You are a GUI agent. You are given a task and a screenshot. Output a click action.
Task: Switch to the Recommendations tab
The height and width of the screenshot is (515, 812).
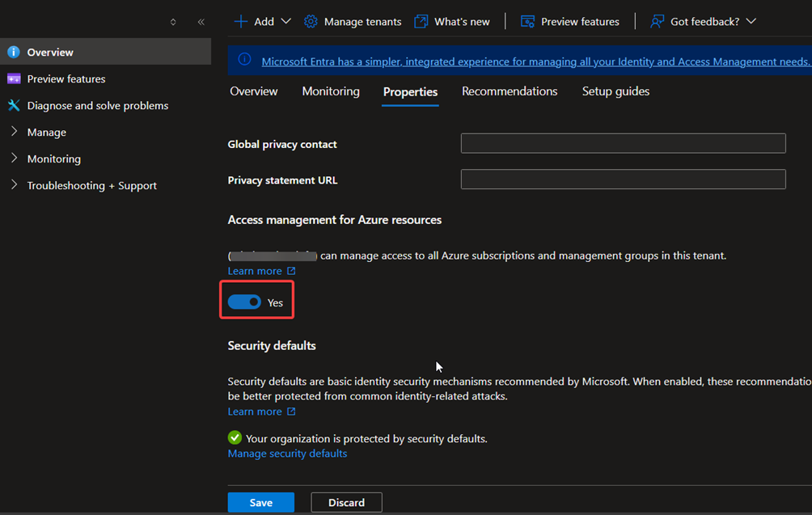(x=510, y=91)
